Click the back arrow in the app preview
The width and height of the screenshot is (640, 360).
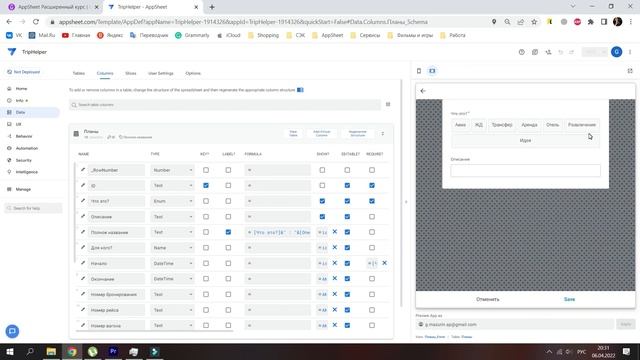pos(423,91)
